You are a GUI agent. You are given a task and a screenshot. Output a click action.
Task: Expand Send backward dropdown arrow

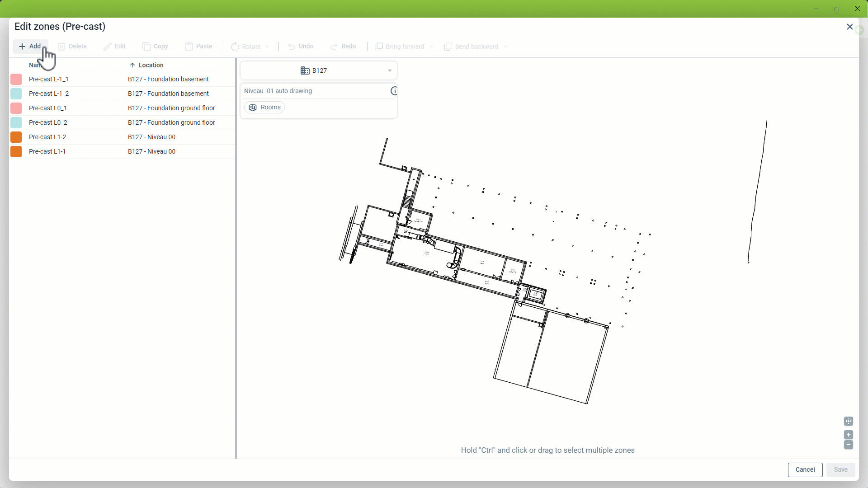506,47
